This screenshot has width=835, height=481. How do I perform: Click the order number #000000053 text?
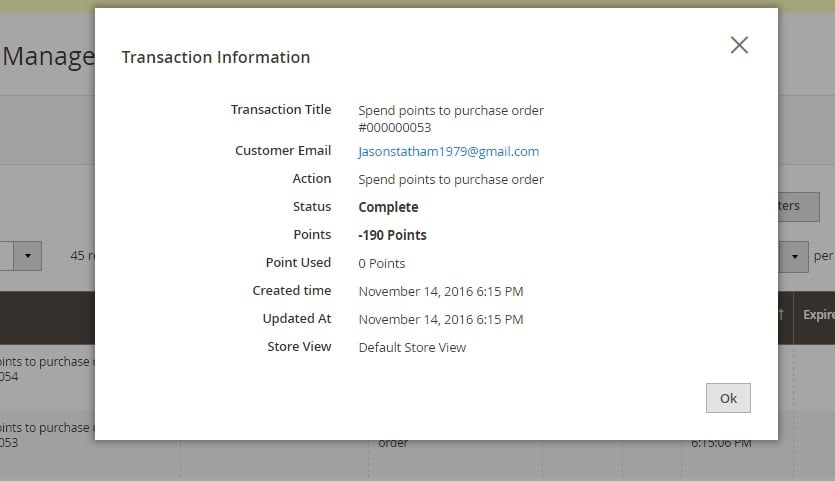point(394,127)
